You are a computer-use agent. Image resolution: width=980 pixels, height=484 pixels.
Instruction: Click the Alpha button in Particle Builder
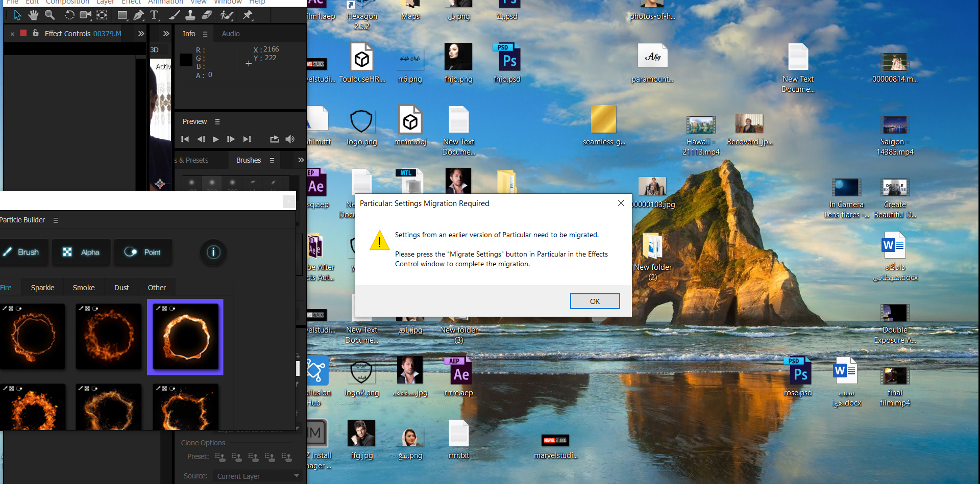(x=81, y=252)
